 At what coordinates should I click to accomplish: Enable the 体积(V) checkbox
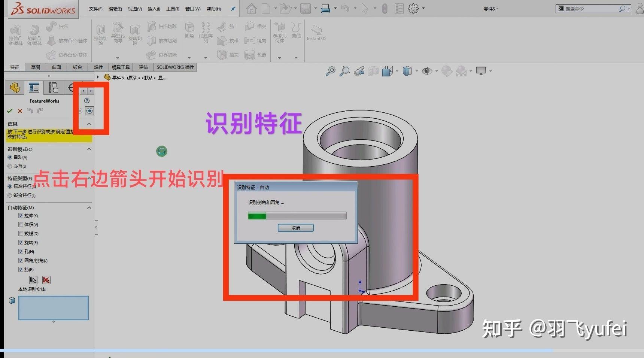[x=21, y=224]
